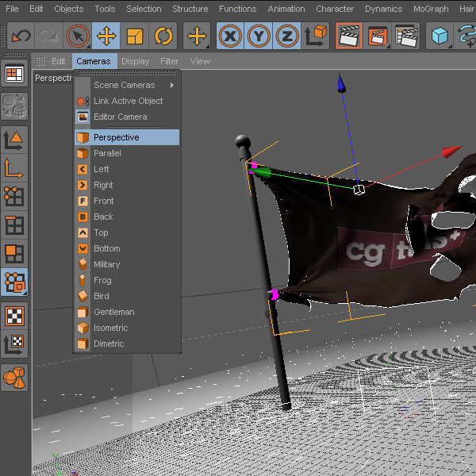This screenshot has width=476, height=476.
Task: Open the Structure menu
Action: tap(190, 9)
